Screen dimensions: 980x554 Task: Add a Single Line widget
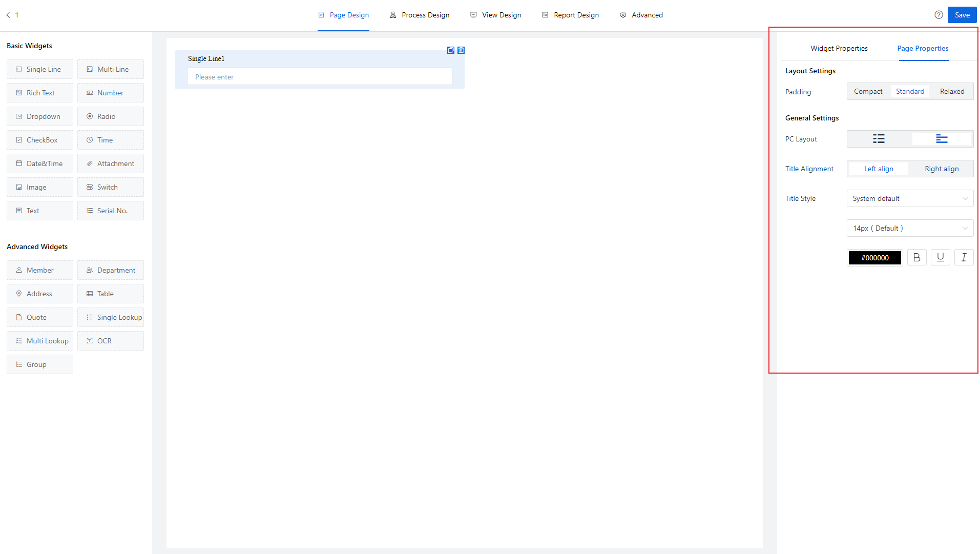(40, 69)
